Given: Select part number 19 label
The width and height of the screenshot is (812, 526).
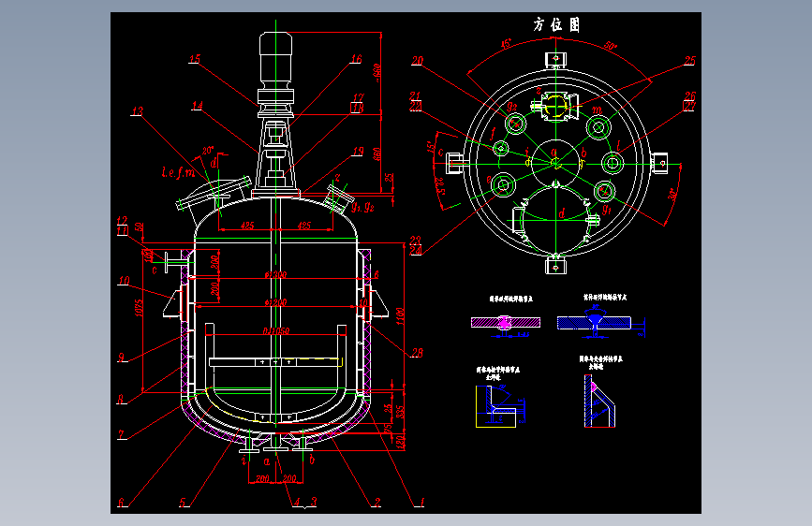Looking at the screenshot, I should (x=358, y=152).
